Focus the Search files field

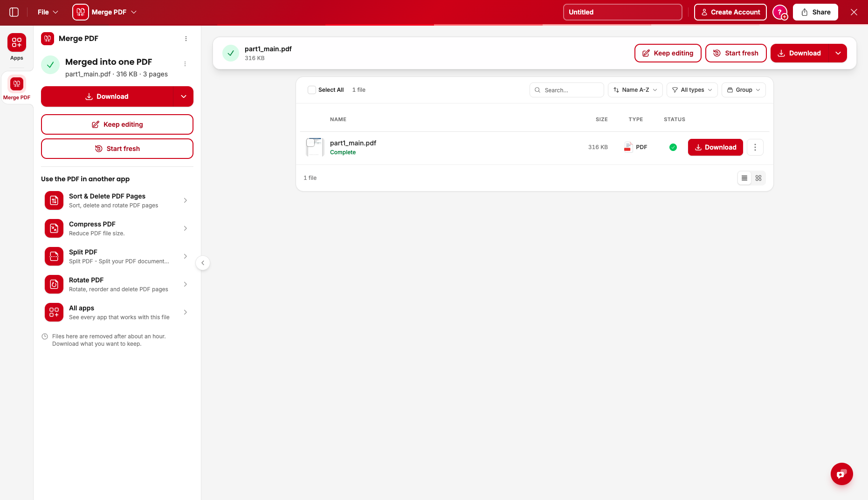[x=567, y=90]
